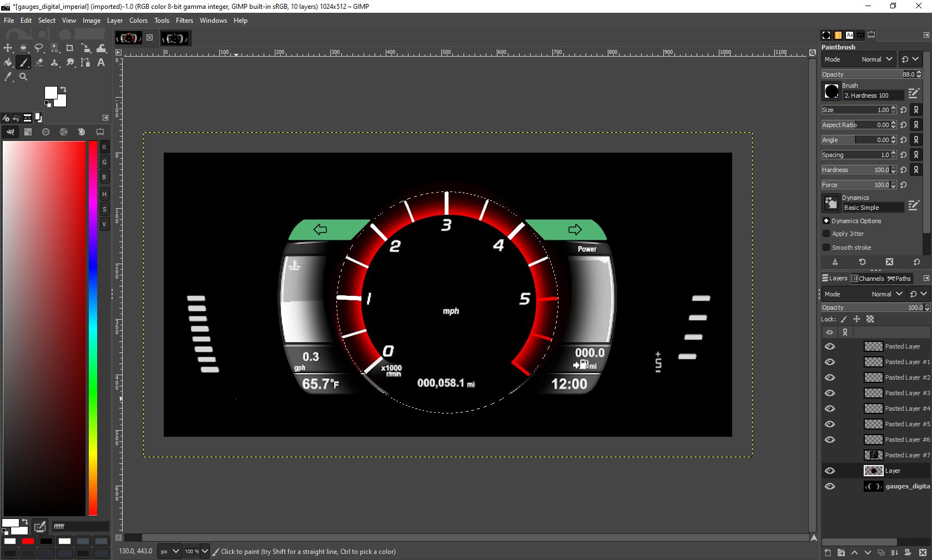This screenshot has height=560, width=932.
Task: Activate the Color Picker eyedropper tool
Action: pos(8,77)
